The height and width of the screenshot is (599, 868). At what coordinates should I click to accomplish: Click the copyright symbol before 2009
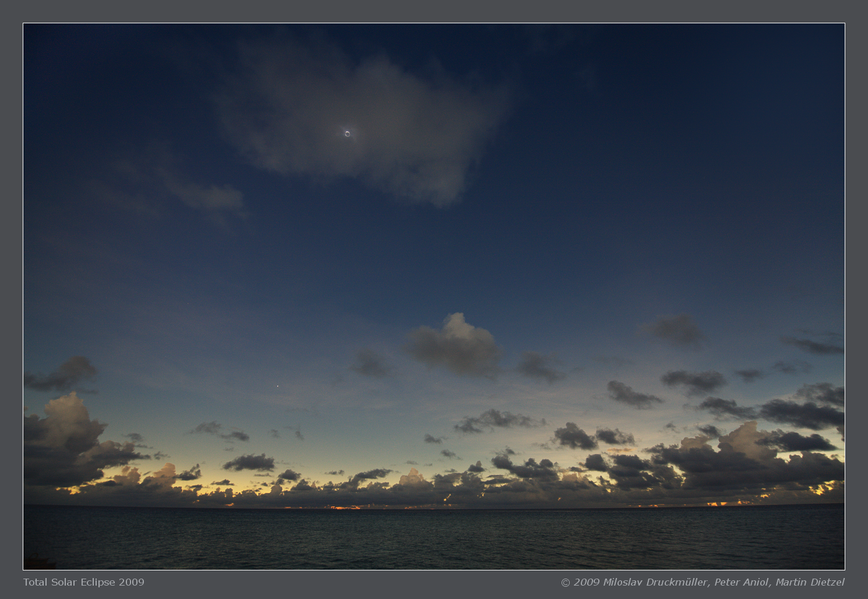click(x=565, y=582)
